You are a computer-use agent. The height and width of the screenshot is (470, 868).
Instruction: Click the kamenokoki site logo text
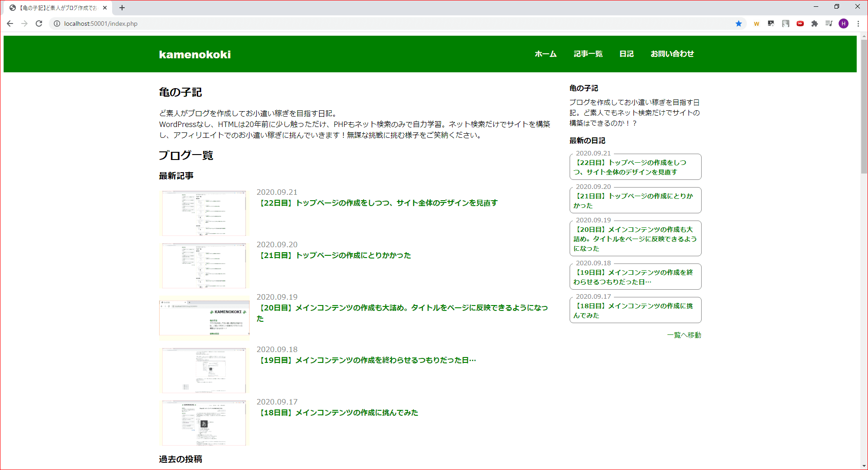194,54
